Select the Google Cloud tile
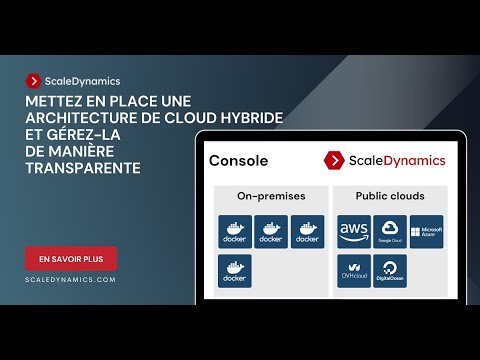 click(390, 232)
